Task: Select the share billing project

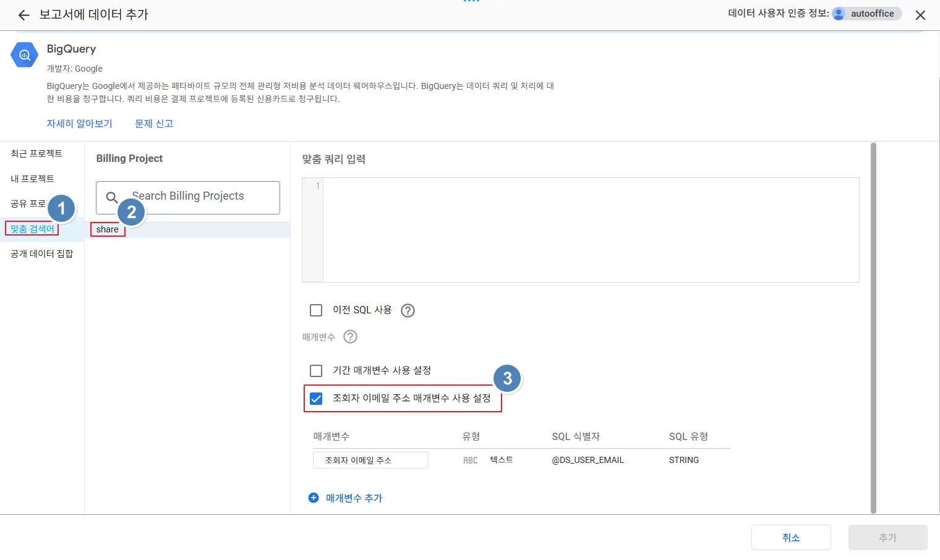Action: (108, 229)
